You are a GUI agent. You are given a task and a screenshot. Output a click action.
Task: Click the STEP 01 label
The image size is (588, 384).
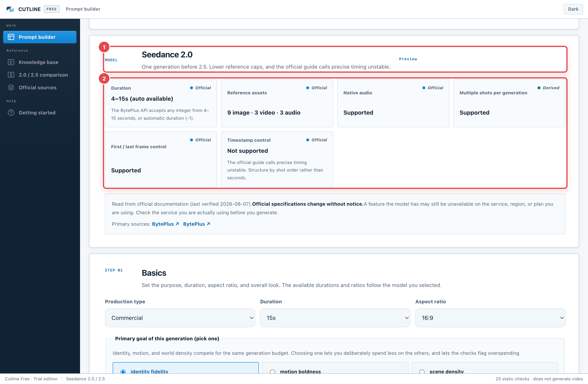[114, 270]
